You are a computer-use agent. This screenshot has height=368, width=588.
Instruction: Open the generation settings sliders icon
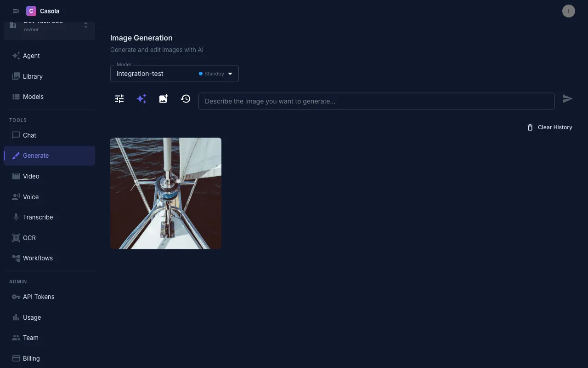[119, 98]
